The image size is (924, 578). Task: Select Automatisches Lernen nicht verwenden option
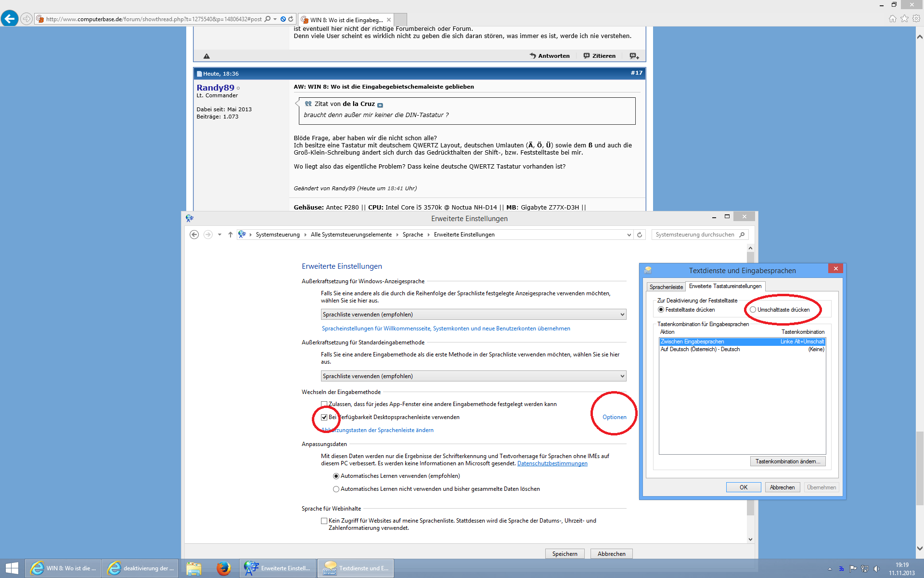[x=336, y=489]
